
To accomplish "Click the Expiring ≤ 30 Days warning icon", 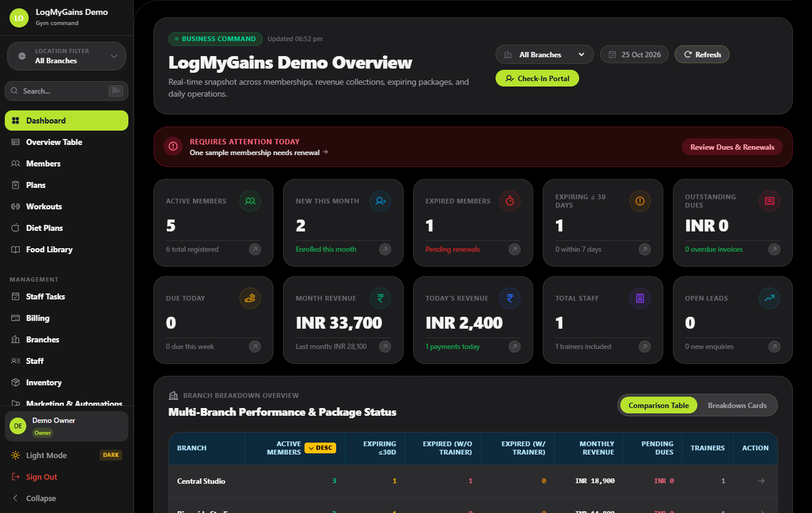I will (x=640, y=201).
